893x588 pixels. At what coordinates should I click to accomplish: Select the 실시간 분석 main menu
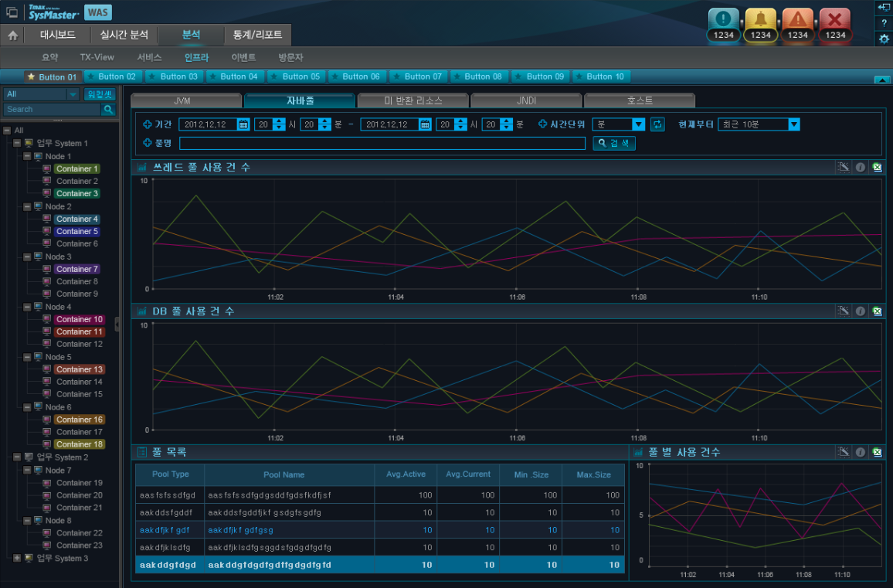pos(124,35)
